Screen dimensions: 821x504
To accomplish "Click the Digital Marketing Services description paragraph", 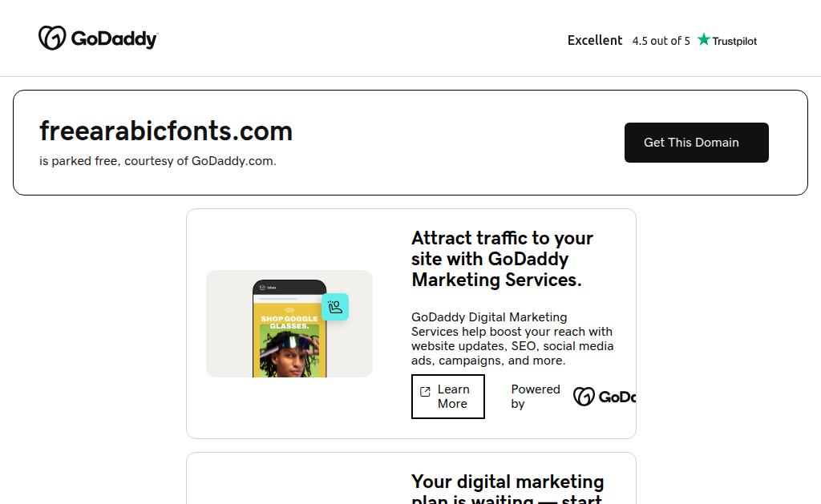I will tap(512, 339).
